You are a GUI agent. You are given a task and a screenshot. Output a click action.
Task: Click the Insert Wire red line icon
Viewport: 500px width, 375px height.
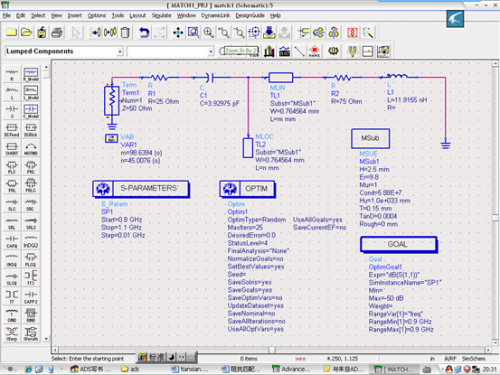299,51
